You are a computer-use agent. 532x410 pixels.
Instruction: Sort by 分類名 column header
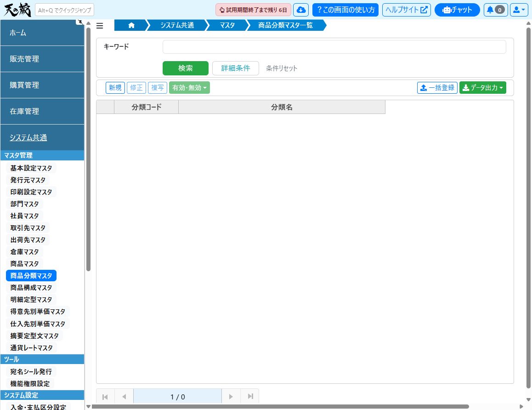(282, 107)
